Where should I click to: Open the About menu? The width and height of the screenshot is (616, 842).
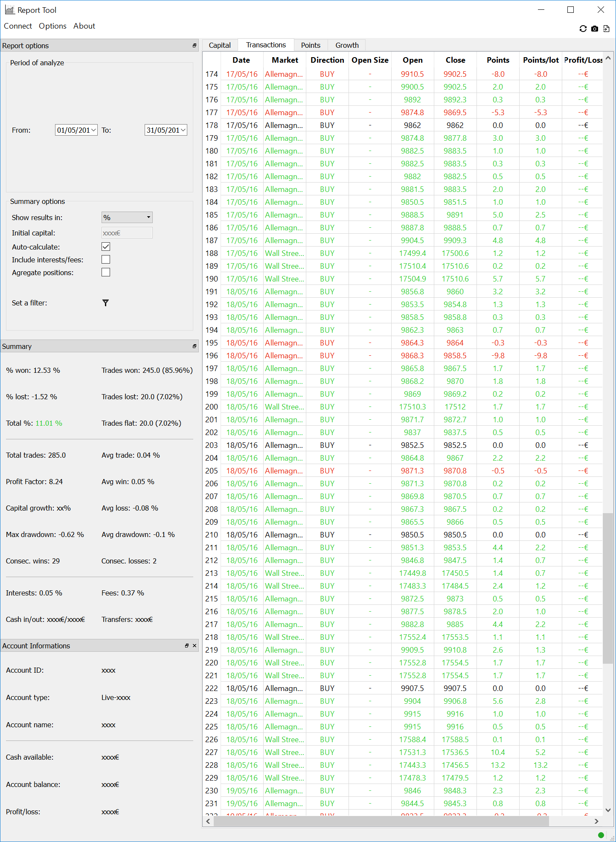84,26
